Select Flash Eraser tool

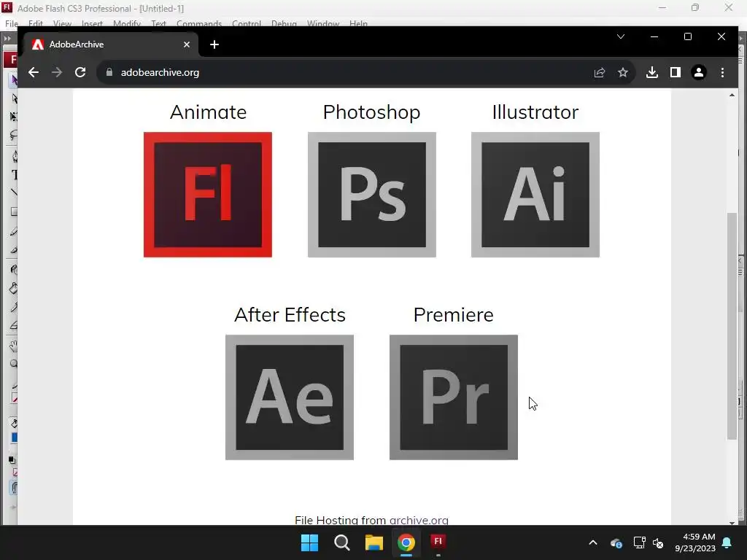14,326
